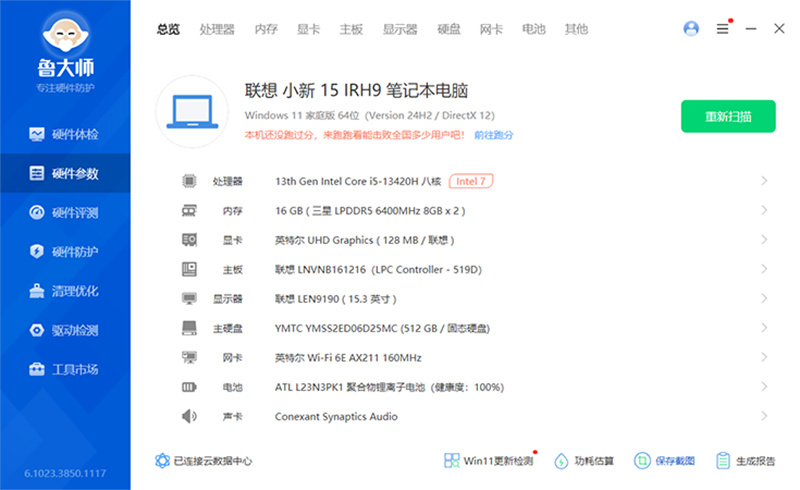Open 驱动检测 sidebar section
800x490 pixels.
pos(65,330)
